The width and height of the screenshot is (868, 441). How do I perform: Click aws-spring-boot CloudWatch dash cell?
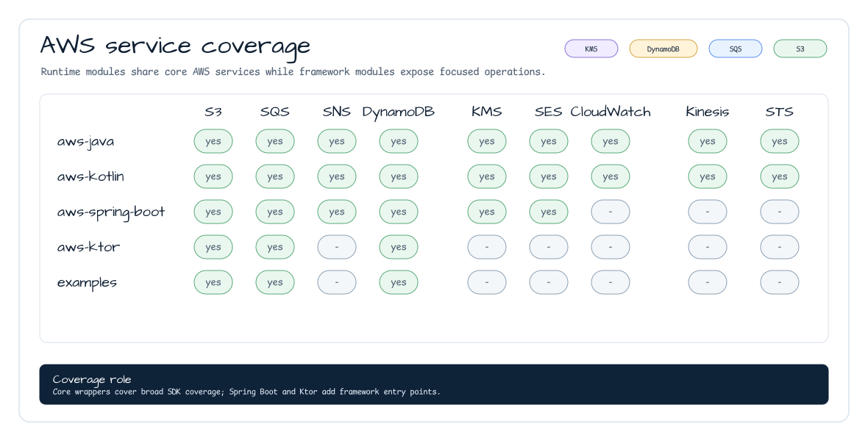tap(611, 212)
